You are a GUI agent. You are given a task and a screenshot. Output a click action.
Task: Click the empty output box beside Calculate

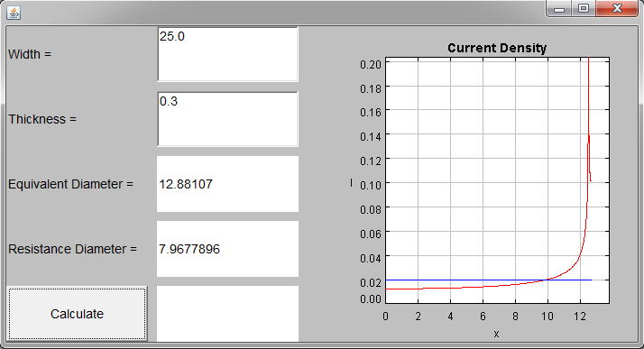(x=227, y=314)
